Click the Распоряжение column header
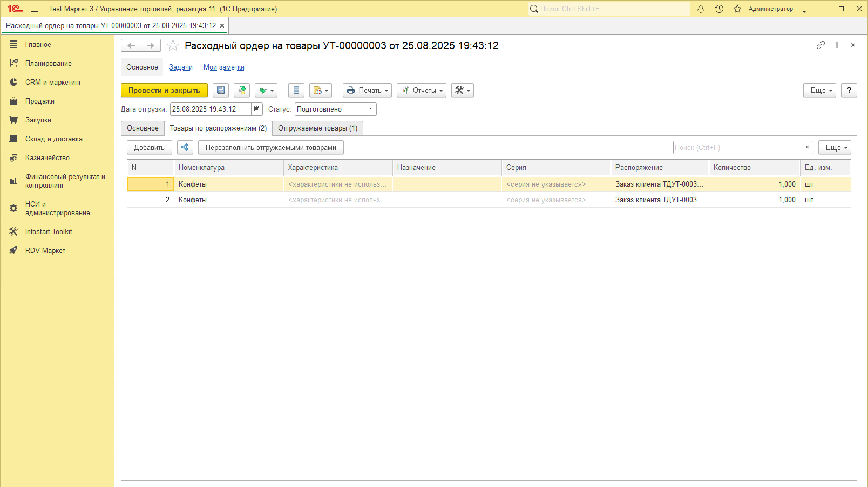This screenshot has width=868, height=487. click(x=660, y=168)
